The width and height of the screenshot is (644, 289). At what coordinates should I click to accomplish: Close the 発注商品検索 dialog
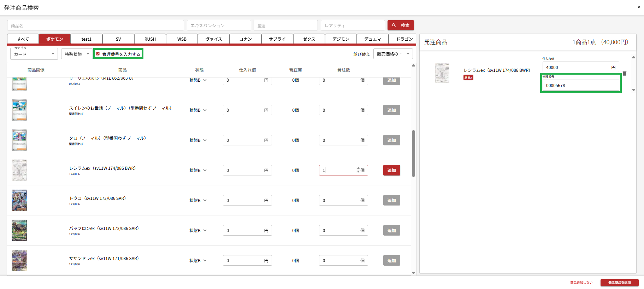[x=639, y=7]
